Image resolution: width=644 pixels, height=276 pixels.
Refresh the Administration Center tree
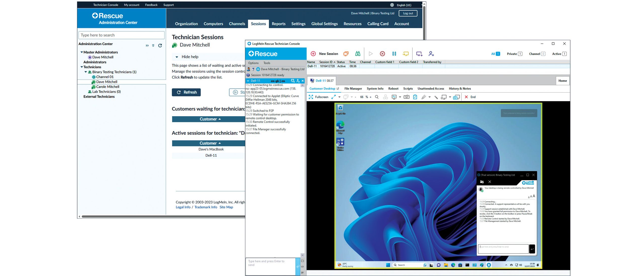(x=160, y=46)
